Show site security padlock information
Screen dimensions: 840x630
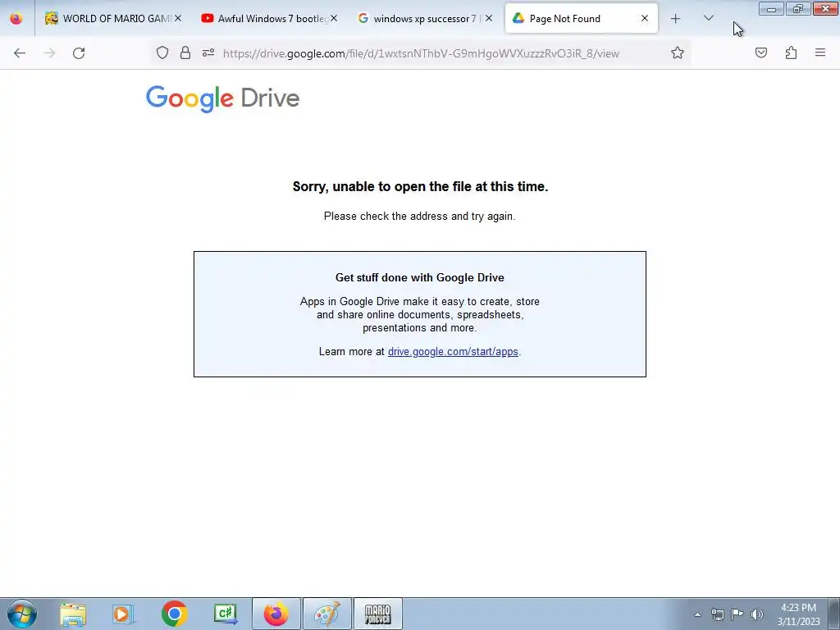click(185, 52)
